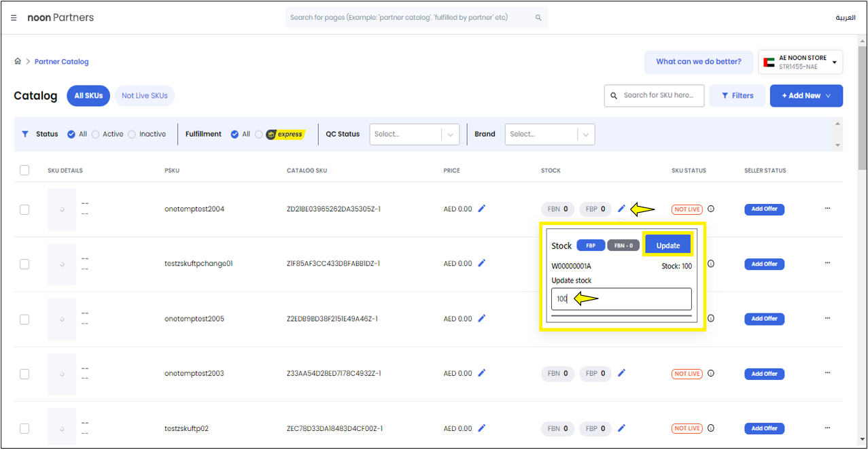The height and width of the screenshot is (450, 868).
Task: Open the Brand select dropdown
Action: click(x=550, y=135)
